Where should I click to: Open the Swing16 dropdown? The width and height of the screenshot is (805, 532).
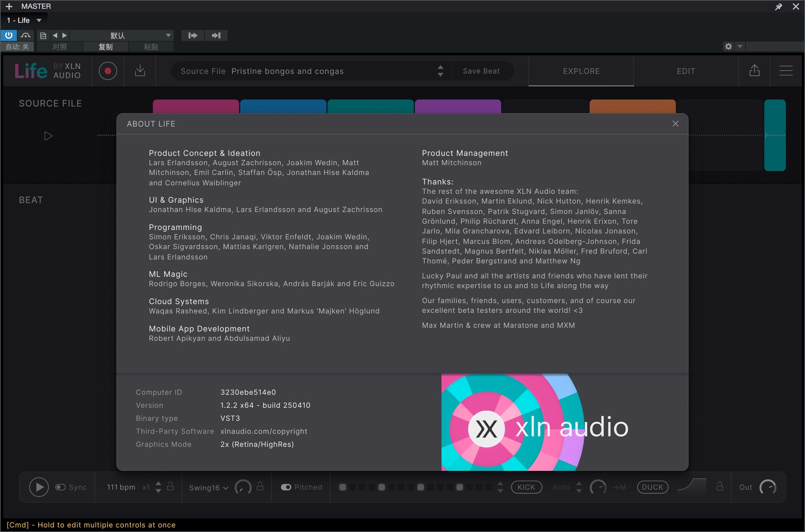[x=208, y=488]
